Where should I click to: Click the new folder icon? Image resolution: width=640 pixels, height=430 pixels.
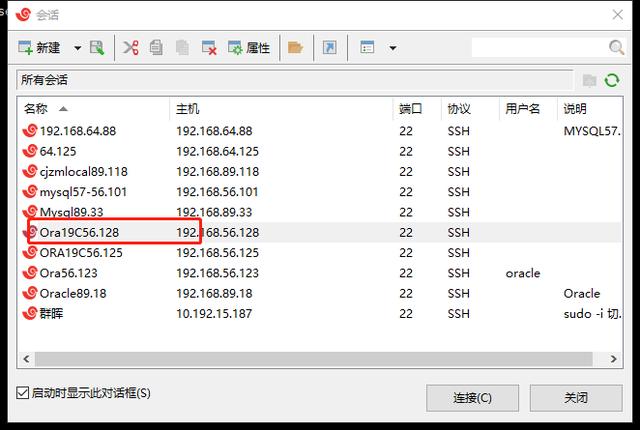(295, 48)
